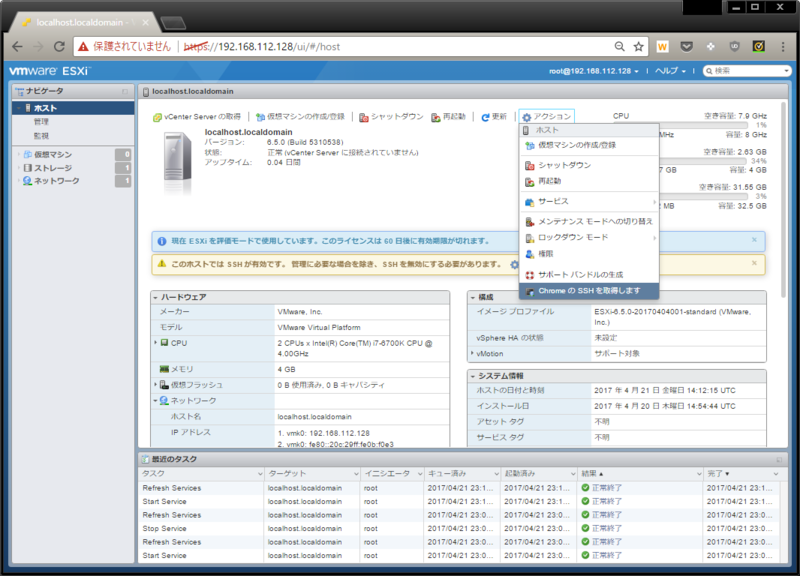Image resolution: width=800 pixels, height=576 pixels.
Task: Click the warning icon on SSH banner
Action: (162, 264)
